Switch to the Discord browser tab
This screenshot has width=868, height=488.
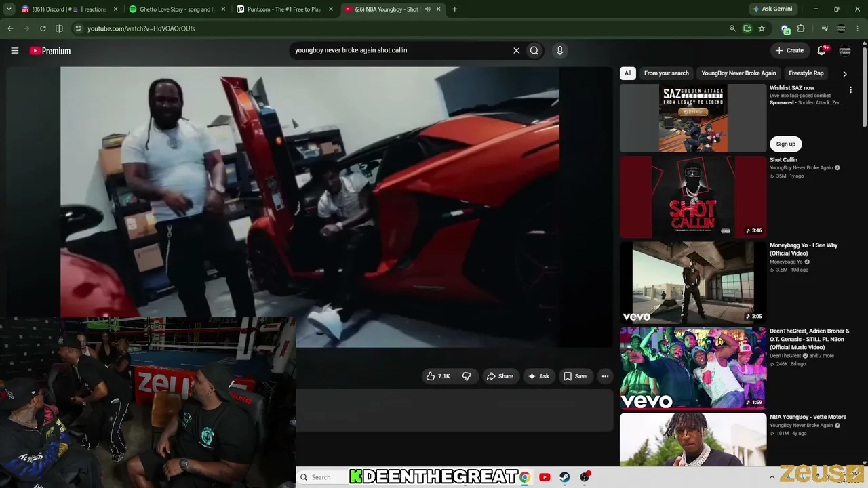69,9
